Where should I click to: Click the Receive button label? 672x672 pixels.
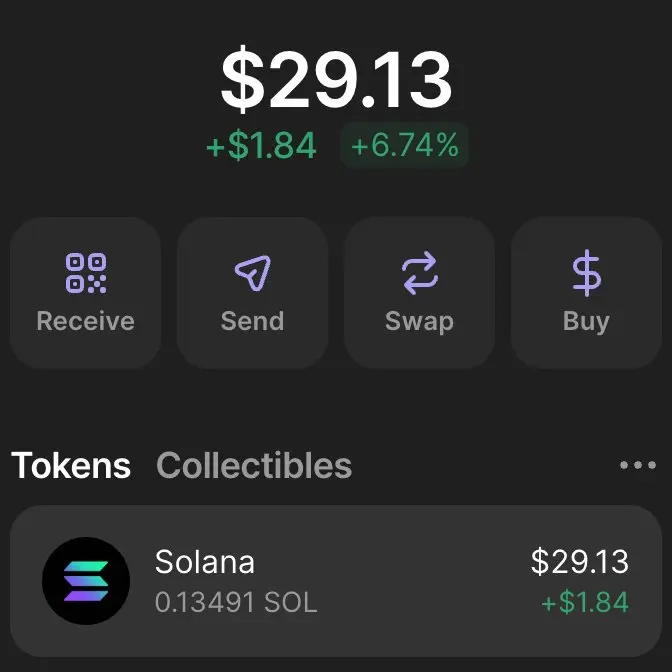click(86, 321)
